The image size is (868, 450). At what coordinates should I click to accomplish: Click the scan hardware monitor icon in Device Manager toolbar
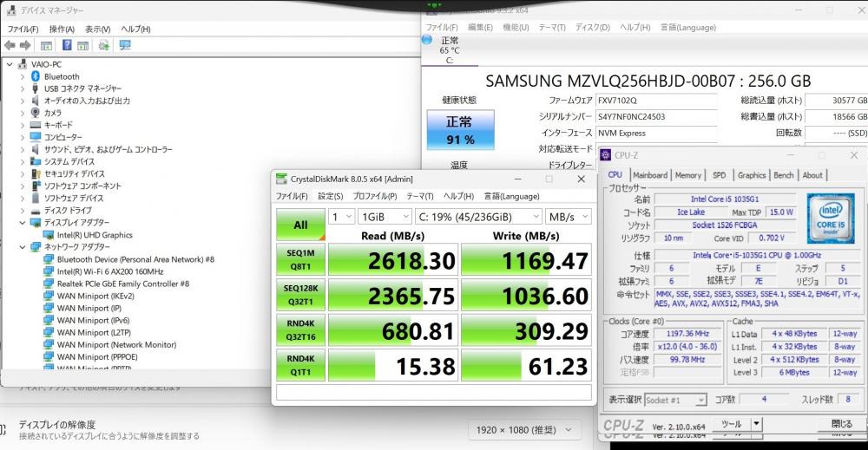click(125, 45)
